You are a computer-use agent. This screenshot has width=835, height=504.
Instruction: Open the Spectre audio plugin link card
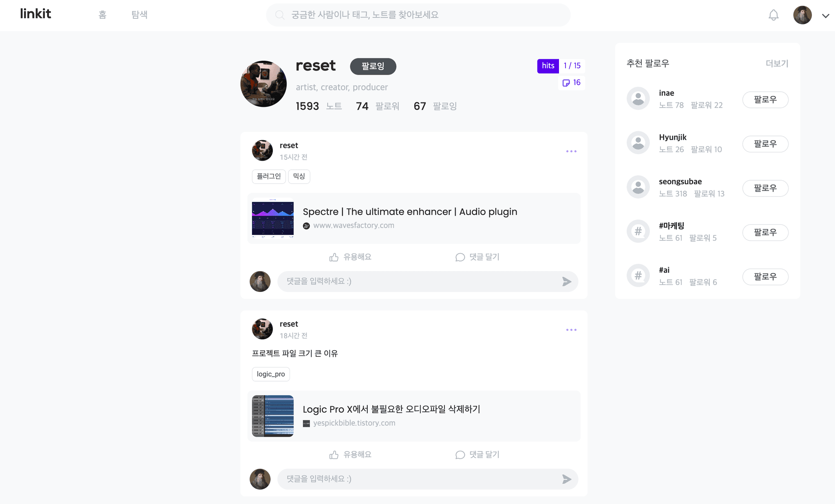(x=414, y=219)
